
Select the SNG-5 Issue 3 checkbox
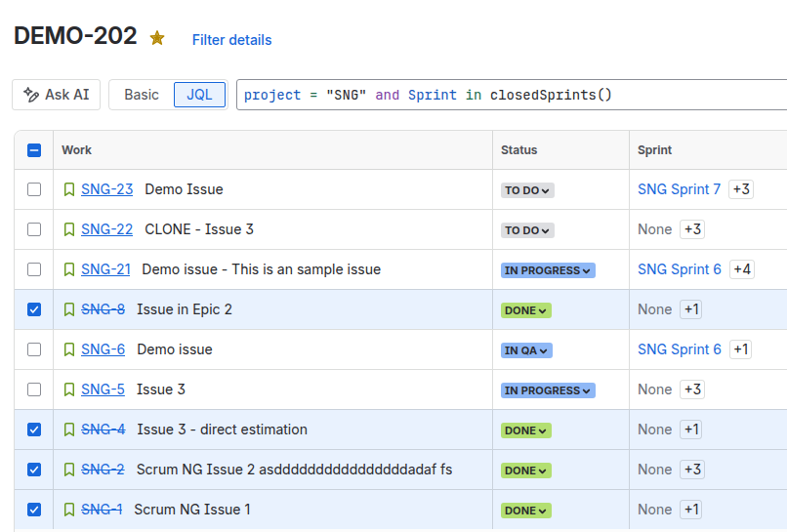[34, 389]
